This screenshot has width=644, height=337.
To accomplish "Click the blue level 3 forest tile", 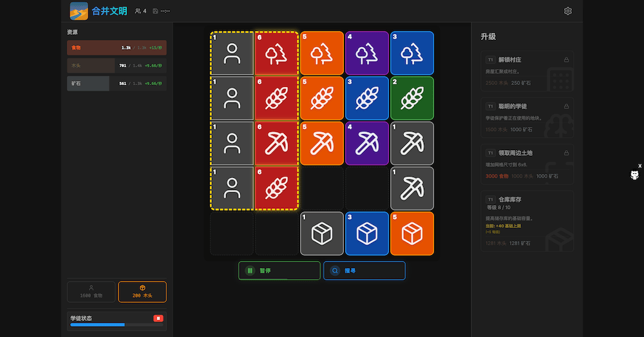I will pyautogui.click(x=412, y=53).
